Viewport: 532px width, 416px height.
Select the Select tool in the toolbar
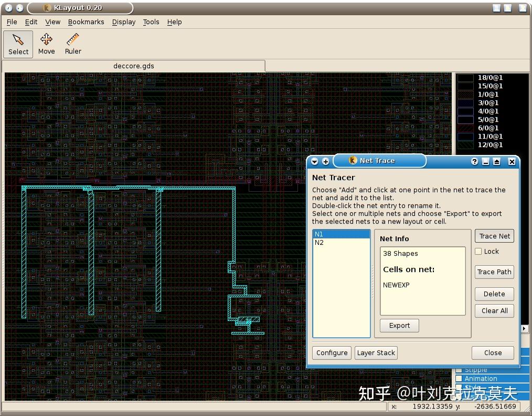pyautogui.click(x=18, y=44)
